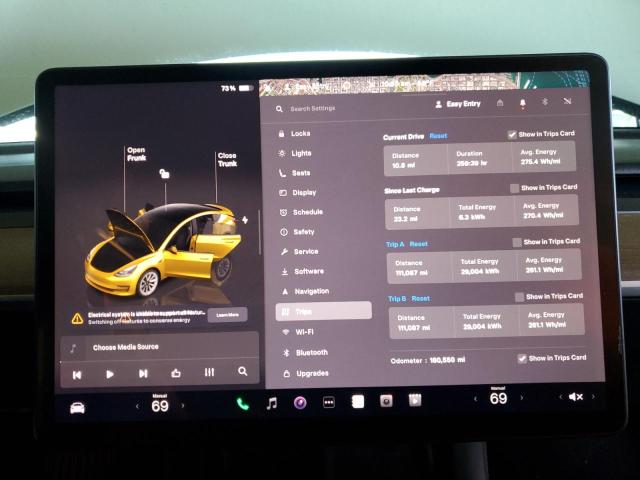Tap the Bluetooth status icon in header

pos(545,102)
